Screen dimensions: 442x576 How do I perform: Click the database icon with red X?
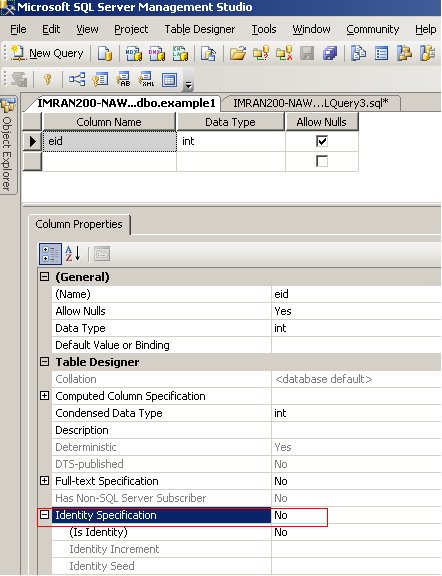click(284, 54)
